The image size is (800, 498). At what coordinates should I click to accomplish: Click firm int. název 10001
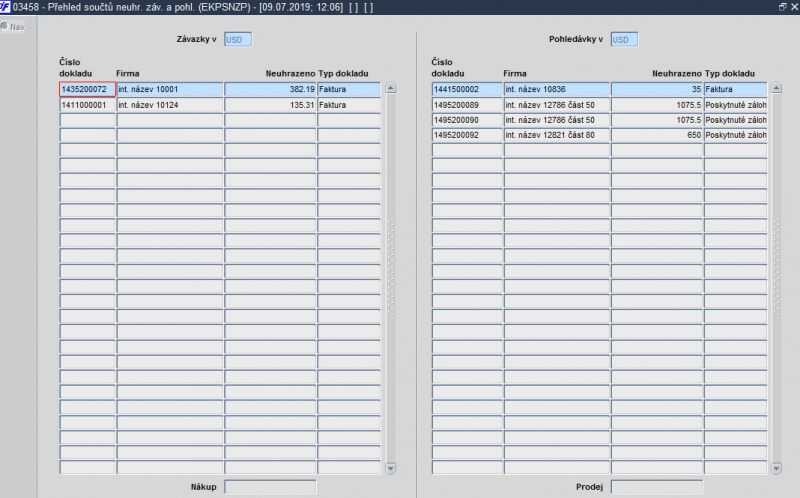click(170, 89)
